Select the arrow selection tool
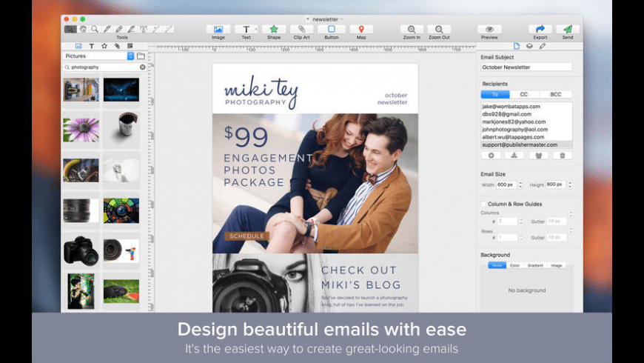Image resolution: width=644 pixels, height=363 pixels. tap(70, 29)
